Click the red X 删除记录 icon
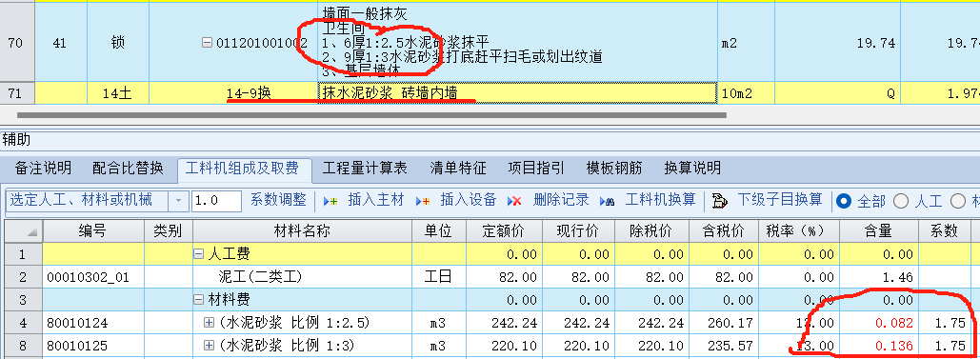The image size is (980, 359). (x=514, y=201)
